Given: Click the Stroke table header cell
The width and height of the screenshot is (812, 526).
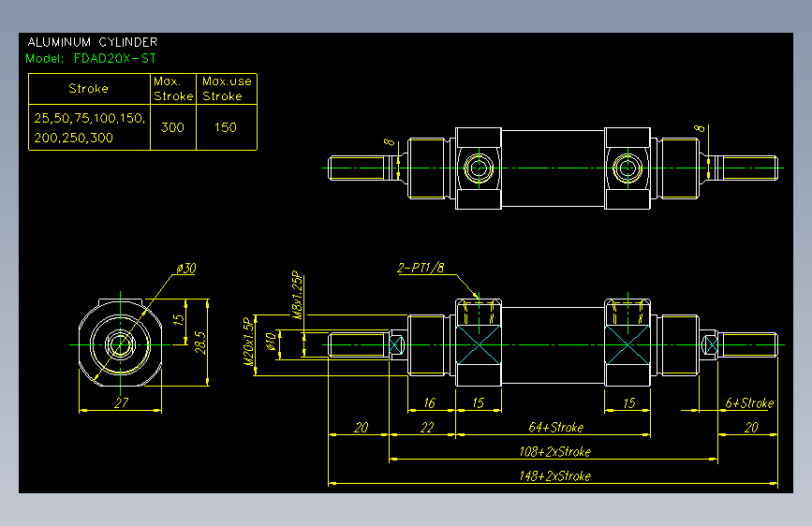Looking at the screenshot, I should tap(89, 89).
